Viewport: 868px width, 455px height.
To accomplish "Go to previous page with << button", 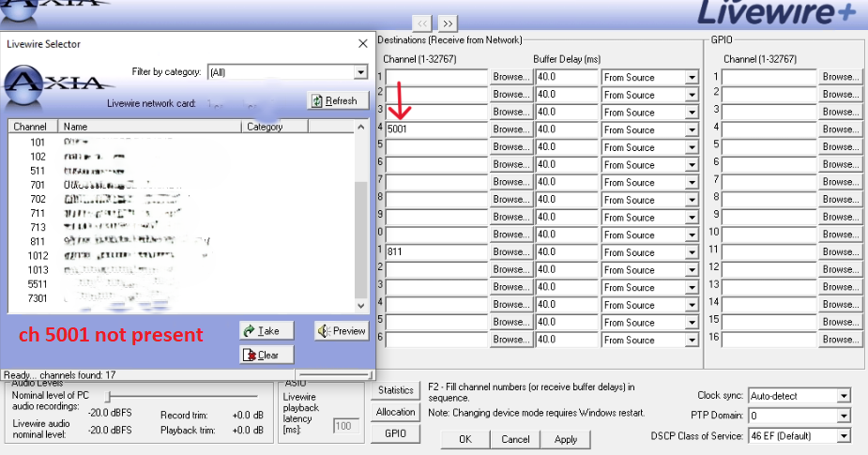I will 422,23.
